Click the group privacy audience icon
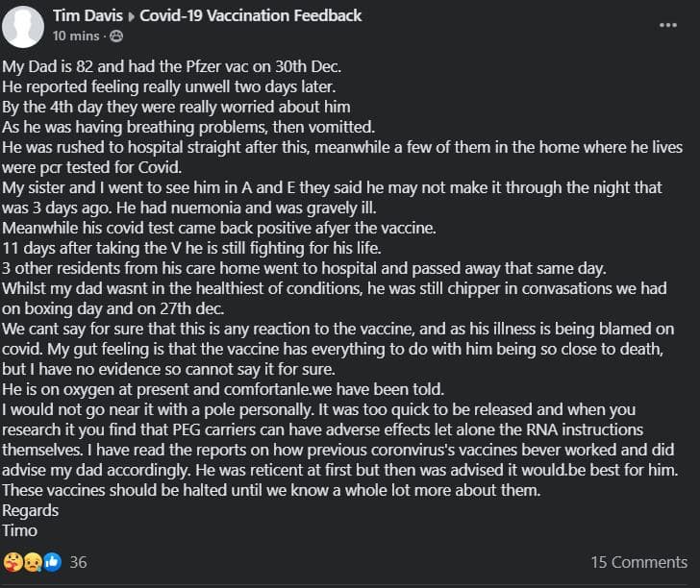 117,36
